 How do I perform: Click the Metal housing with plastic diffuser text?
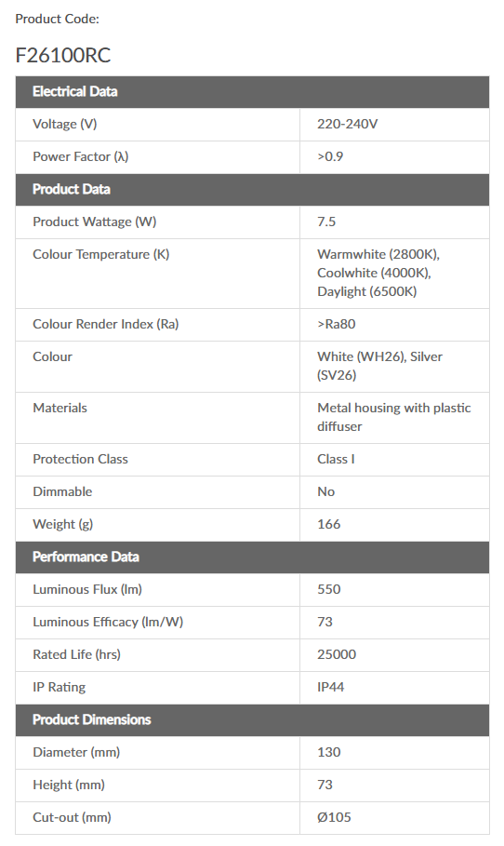394,417
